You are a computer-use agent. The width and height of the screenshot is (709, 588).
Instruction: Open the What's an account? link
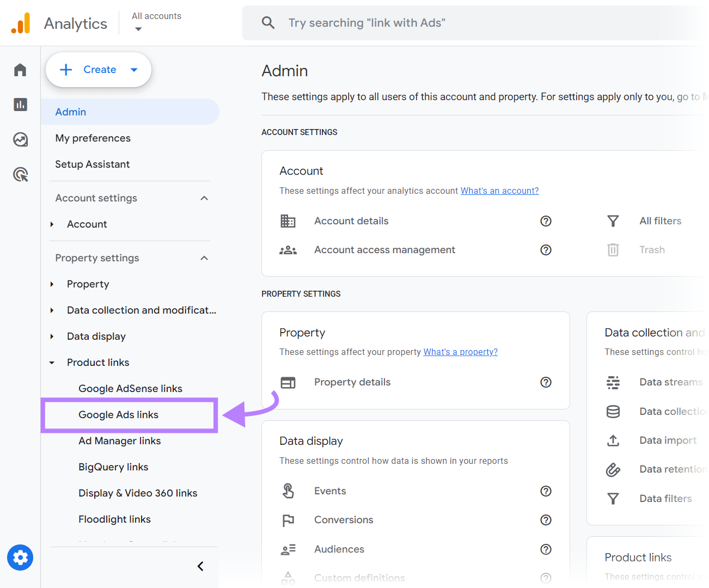tap(499, 191)
